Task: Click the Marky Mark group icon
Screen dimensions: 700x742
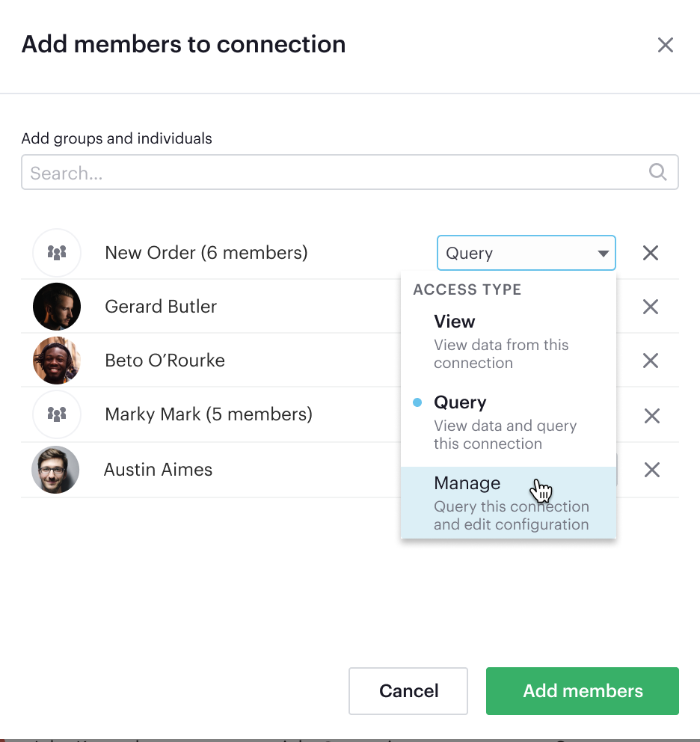Action: click(57, 414)
